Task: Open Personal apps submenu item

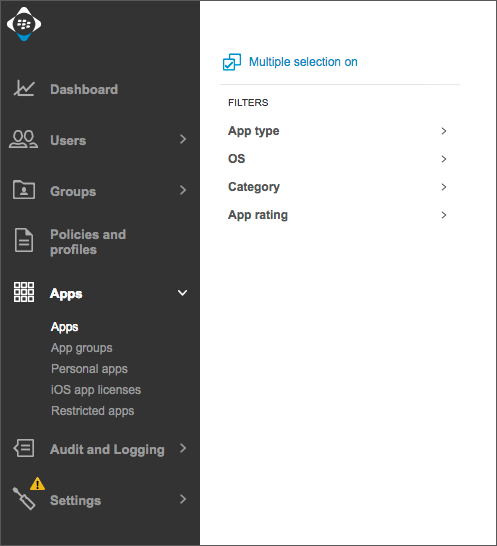Action: [x=89, y=369]
